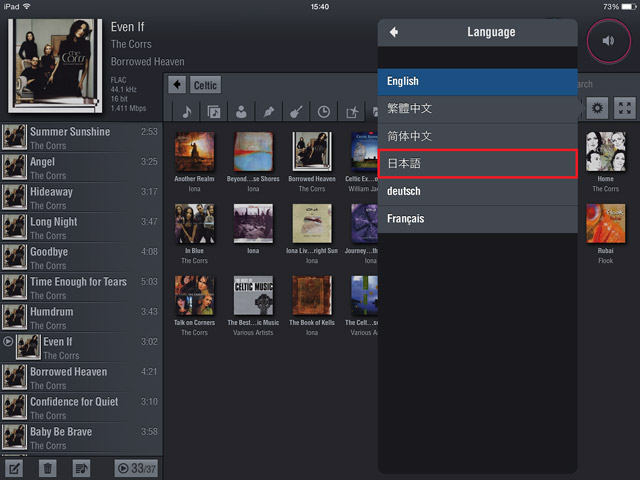Go back from the Language menu
The width and height of the screenshot is (640, 480).
[x=394, y=32]
